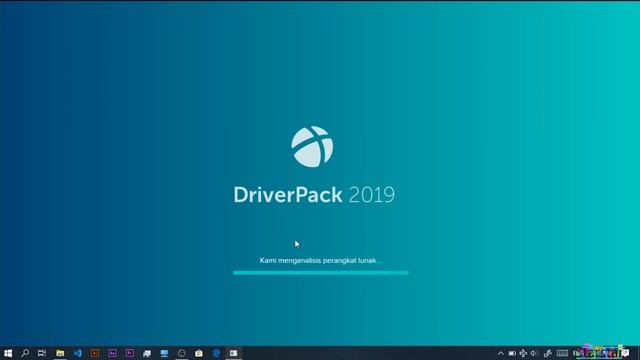
Task: Expand hidden system tray icons
Action: tap(500, 353)
